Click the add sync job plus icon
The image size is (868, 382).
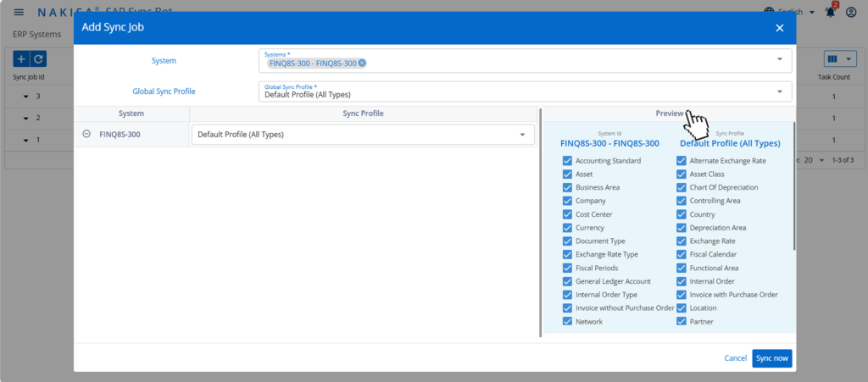coord(21,58)
